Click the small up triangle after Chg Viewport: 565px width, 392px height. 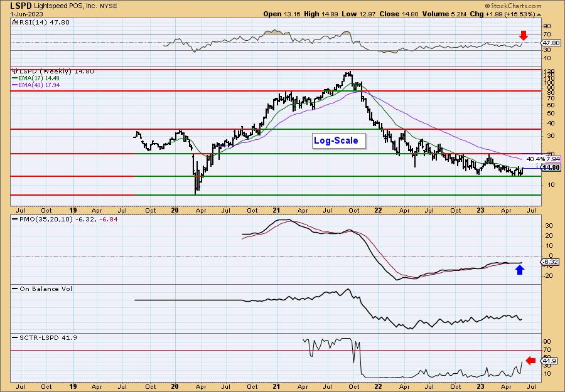point(539,14)
